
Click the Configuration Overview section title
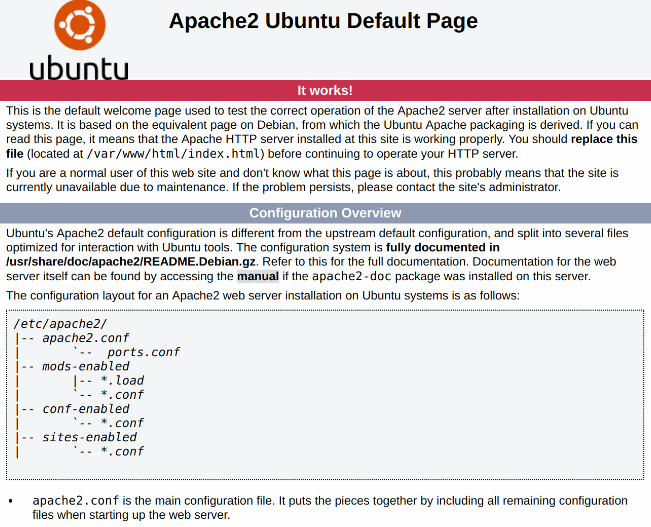click(325, 213)
